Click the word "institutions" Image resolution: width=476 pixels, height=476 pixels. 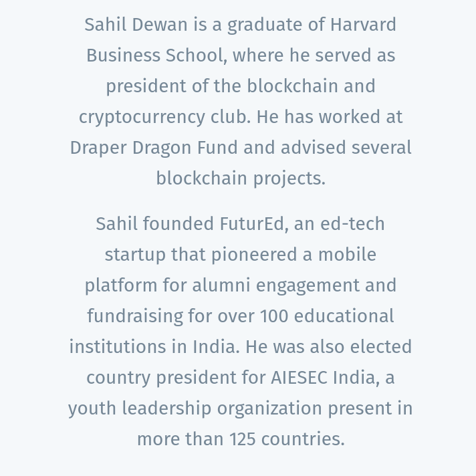point(118,347)
